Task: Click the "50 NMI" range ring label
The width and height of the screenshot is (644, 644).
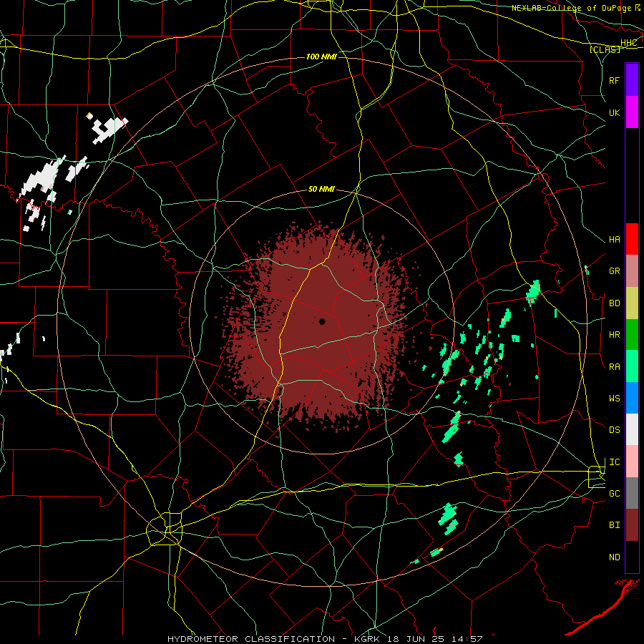Action: 321,190
